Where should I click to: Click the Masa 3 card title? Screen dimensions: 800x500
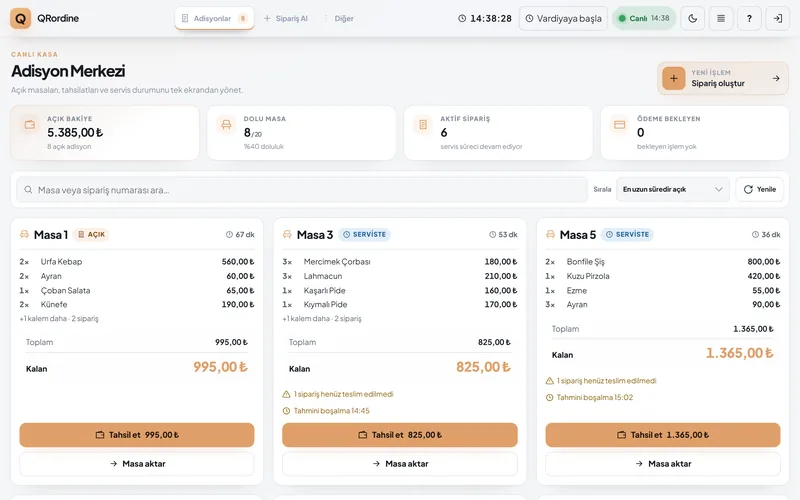[x=315, y=235]
